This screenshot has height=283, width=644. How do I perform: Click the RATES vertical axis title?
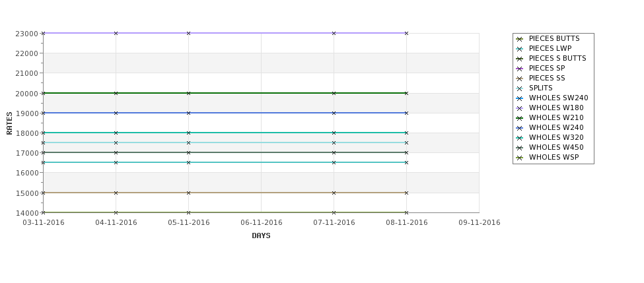pyautogui.click(x=9, y=123)
